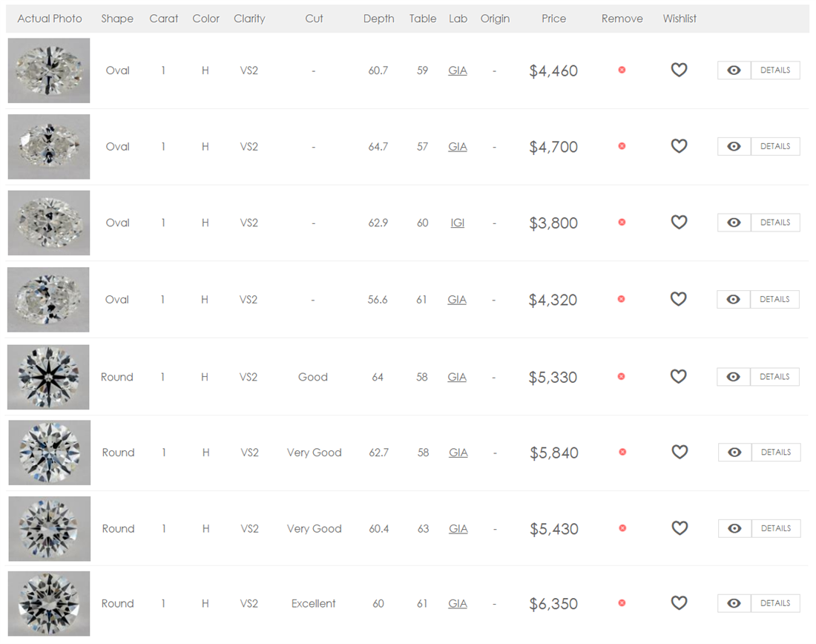Open DETAILS for the $4,700 oval diamond
Screen dimensions: 816x644
coord(775,146)
